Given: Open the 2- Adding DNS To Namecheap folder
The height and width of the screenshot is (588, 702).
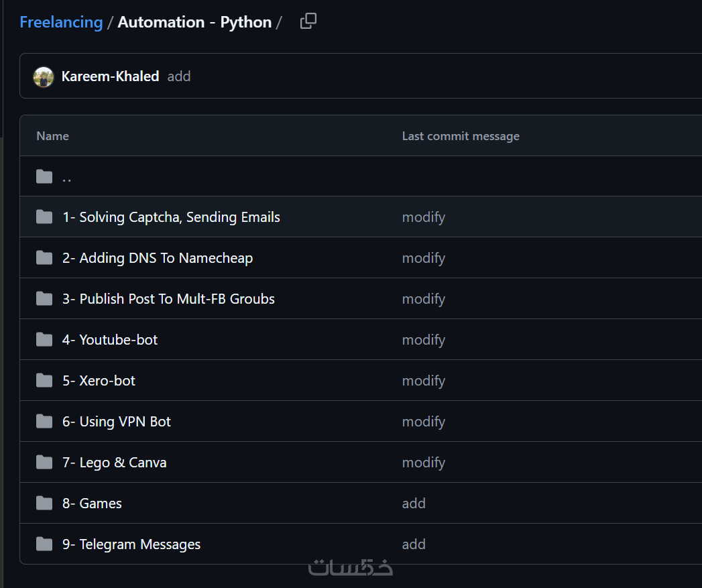Looking at the screenshot, I should click(x=158, y=258).
